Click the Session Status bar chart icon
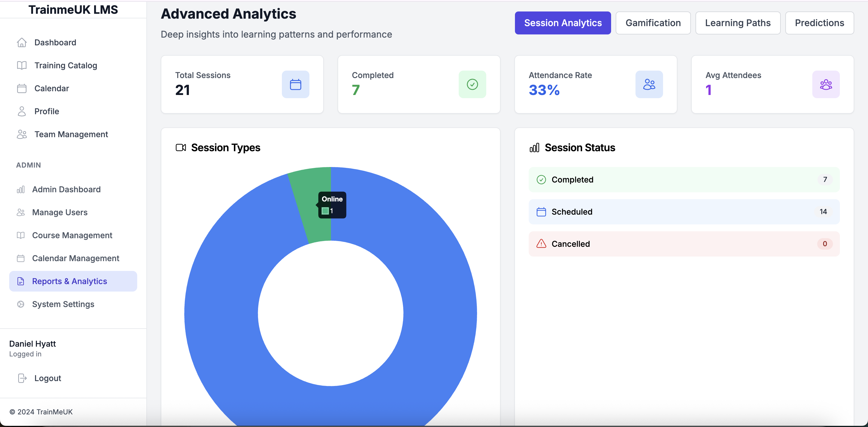This screenshot has width=868, height=427. point(534,147)
